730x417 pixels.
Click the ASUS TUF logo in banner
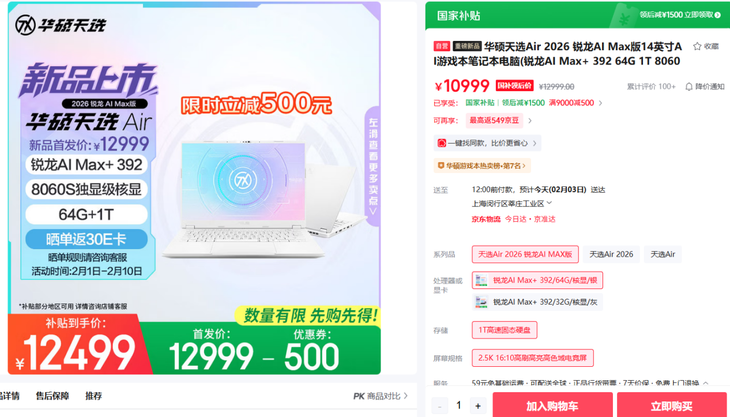[x=25, y=25]
